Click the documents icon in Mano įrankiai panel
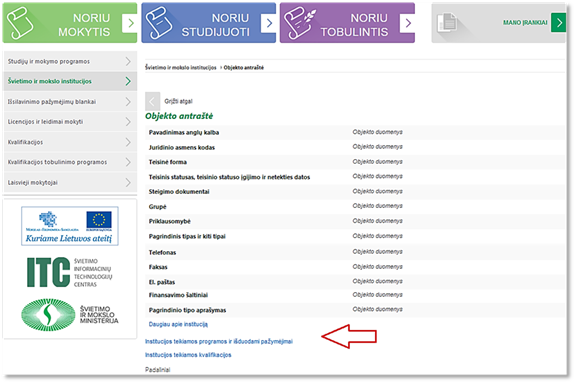575x383 pixels. [x=447, y=23]
